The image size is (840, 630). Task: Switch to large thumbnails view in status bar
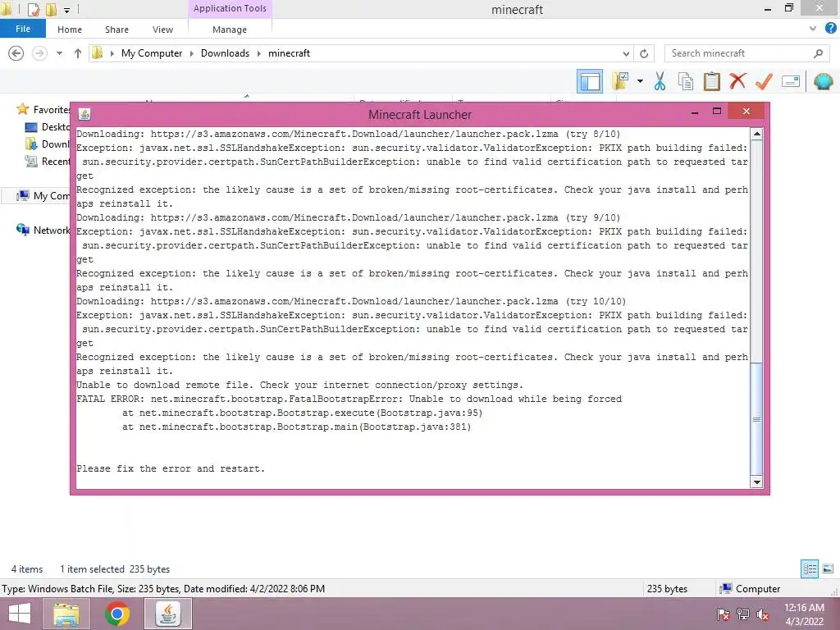pyautogui.click(x=828, y=569)
